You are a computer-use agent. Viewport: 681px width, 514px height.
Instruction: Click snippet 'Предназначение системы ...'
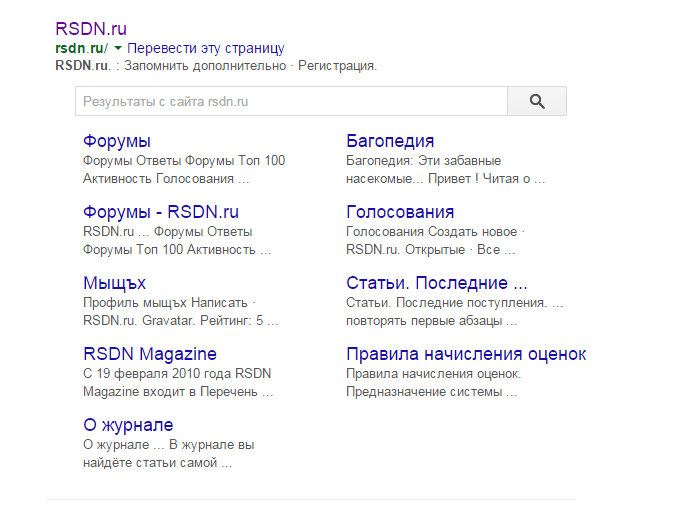coord(432,392)
